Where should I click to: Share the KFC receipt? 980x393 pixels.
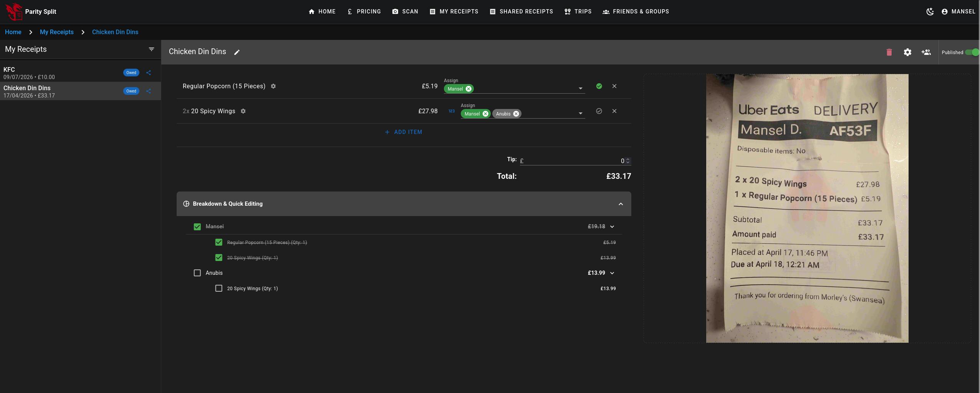coord(149,73)
